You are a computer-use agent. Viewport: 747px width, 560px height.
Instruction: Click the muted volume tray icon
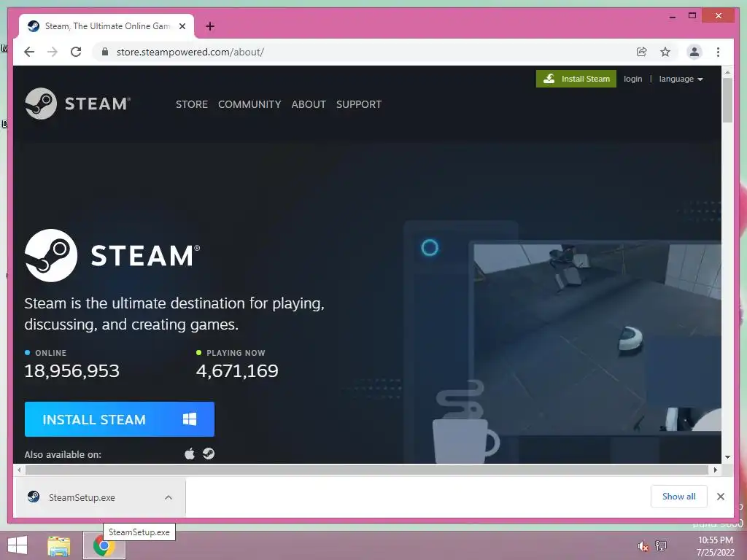point(643,546)
